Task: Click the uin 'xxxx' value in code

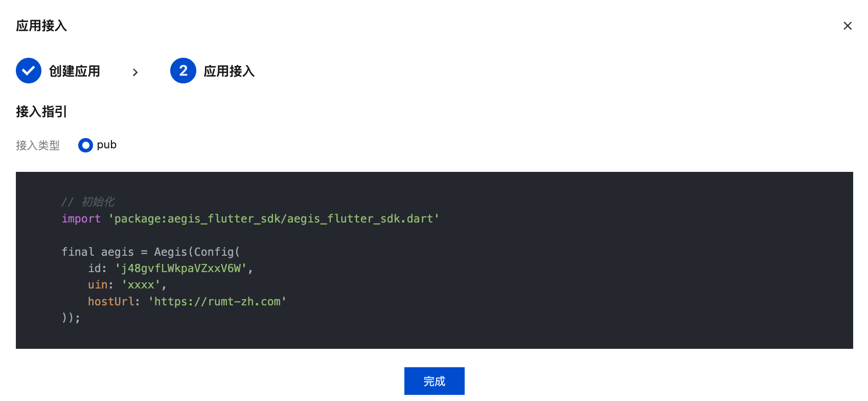Action: (x=141, y=284)
